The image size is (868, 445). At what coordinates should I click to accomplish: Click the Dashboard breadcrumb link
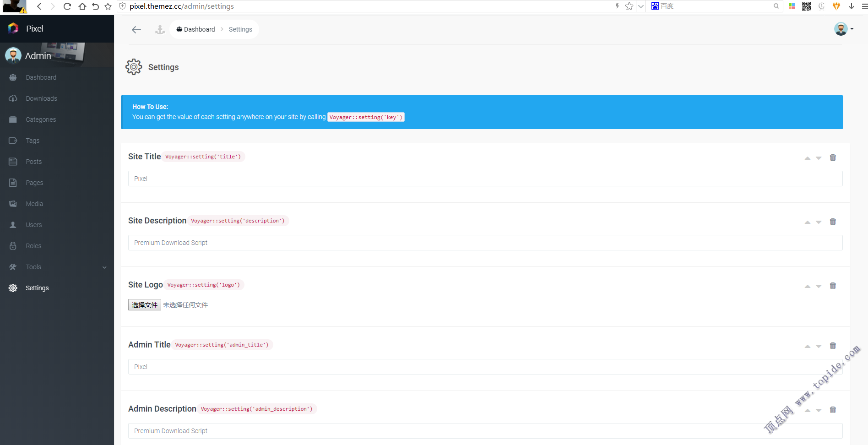point(195,29)
